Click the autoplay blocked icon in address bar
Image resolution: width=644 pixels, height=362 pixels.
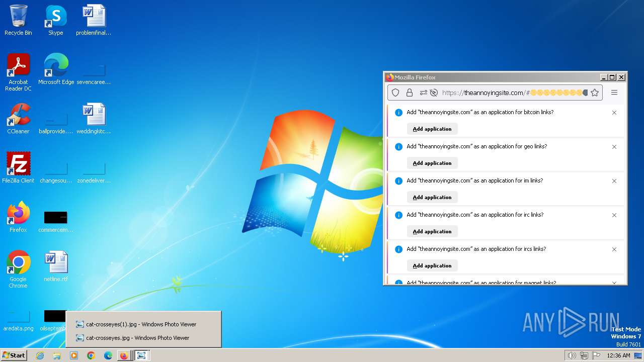pos(433,93)
